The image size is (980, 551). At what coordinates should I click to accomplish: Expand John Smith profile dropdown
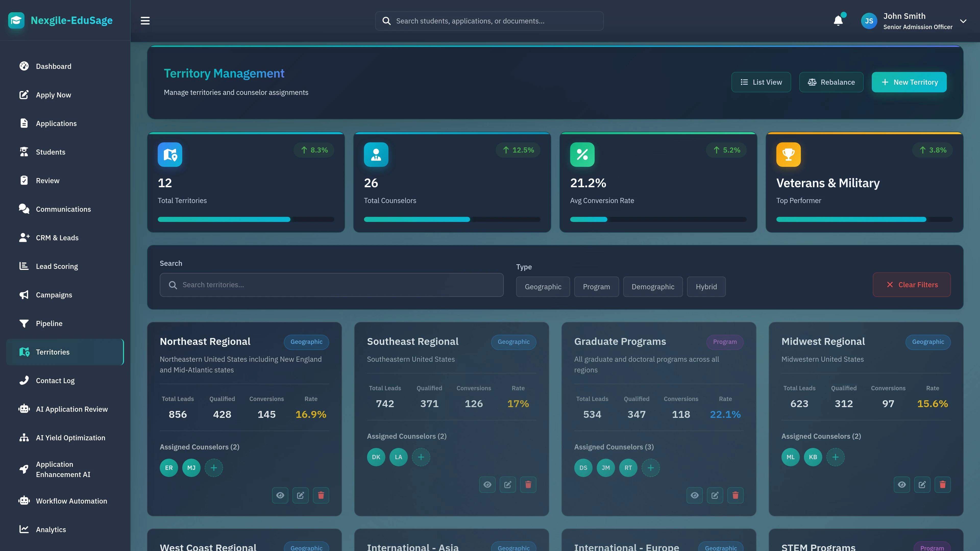point(963,21)
